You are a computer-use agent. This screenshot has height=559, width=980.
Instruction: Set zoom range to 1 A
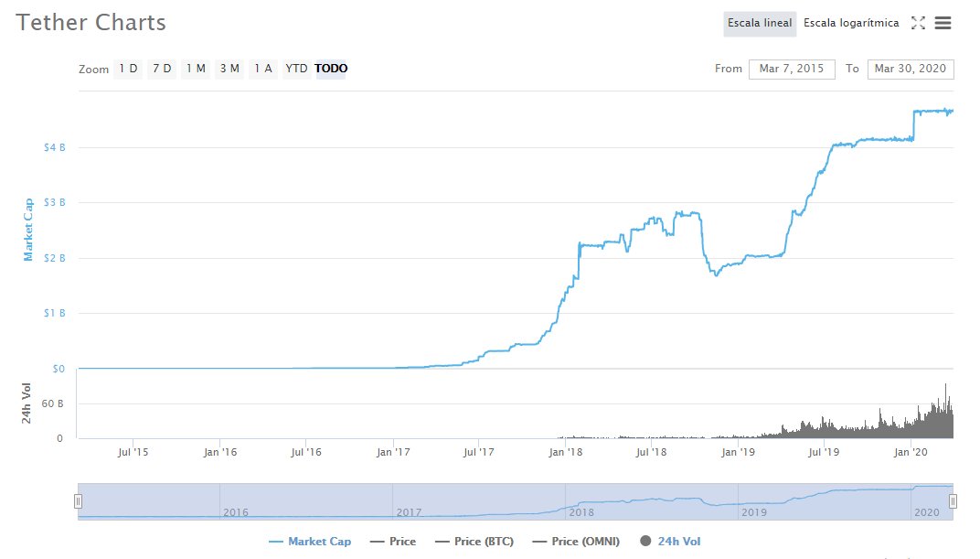[x=263, y=69]
